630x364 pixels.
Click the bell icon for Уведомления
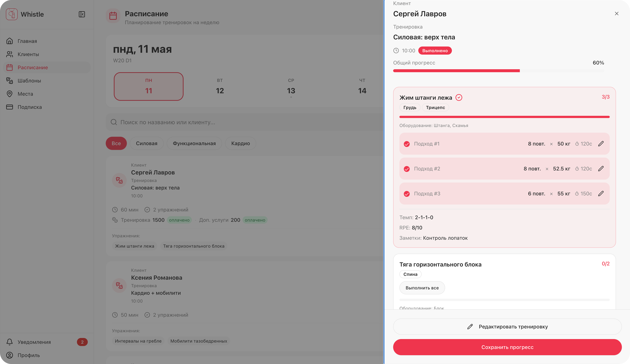tap(9, 342)
